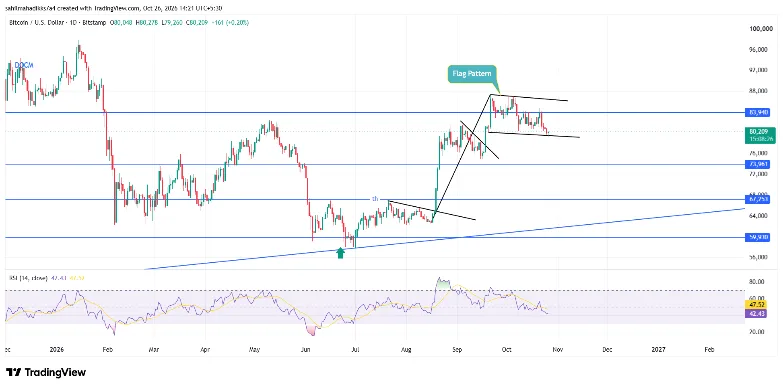Click the 56,000 price axis value
The image size is (783, 388).
[759, 257]
